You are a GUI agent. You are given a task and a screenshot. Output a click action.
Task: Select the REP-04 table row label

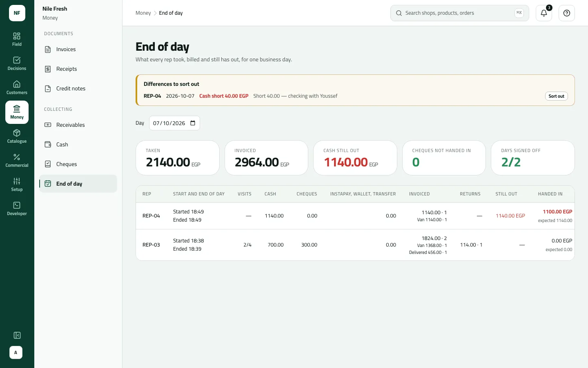coord(151,216)
